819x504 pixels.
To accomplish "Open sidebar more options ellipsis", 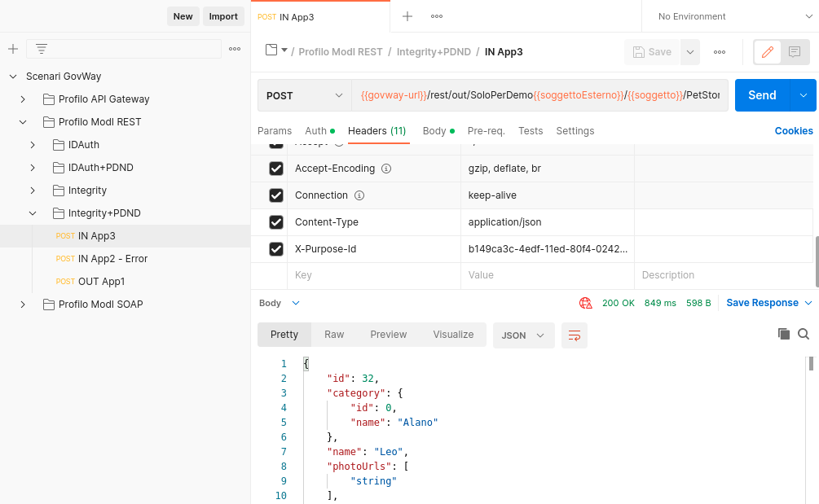I will 235,49.
